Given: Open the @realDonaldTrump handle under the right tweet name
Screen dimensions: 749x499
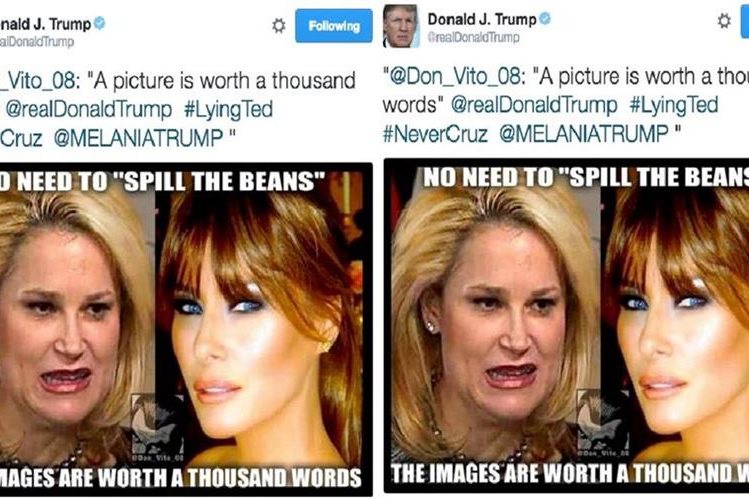Looking at the screenshot, I should click(473, 37).
